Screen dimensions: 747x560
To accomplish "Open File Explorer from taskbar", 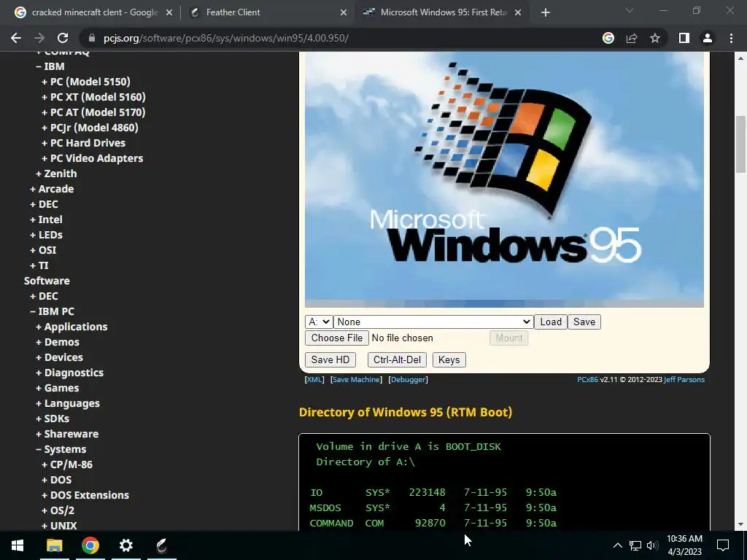I will click(54, 545).
